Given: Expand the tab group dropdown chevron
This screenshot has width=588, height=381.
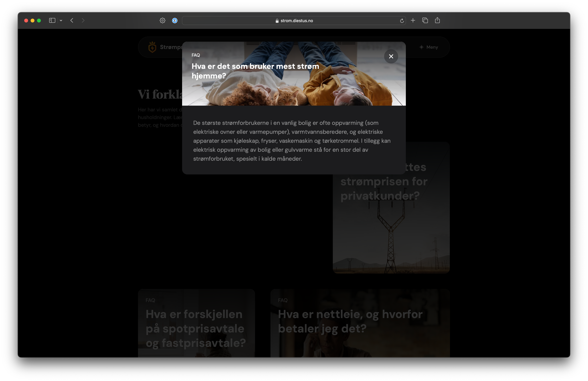Looking at the screenshot, I should click(61, 21).
